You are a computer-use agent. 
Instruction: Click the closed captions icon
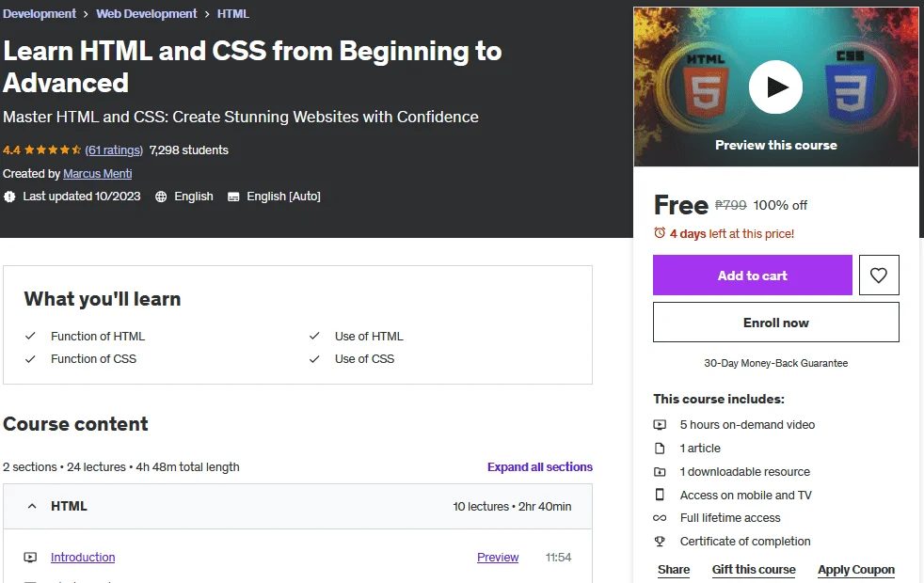[233, 197]
